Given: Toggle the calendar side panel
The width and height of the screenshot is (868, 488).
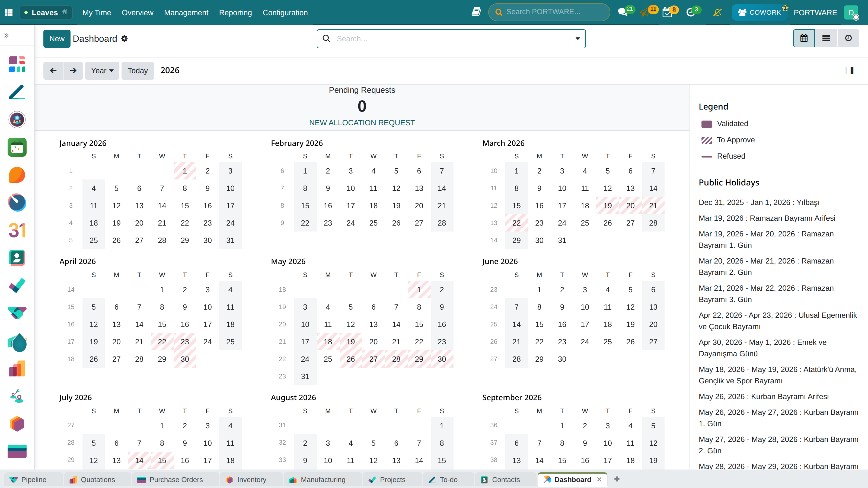Looking at the screenshot, I should click(x=850, y=70).
